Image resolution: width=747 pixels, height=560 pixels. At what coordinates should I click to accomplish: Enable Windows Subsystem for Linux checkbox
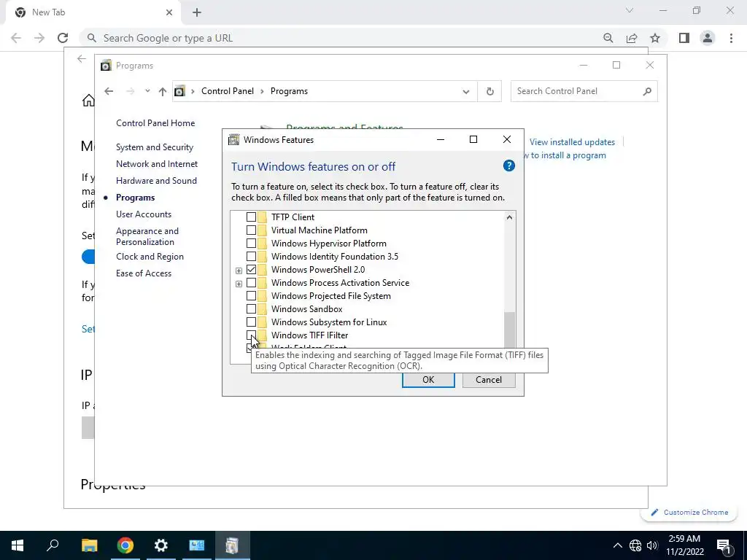(x=251, y=322)
